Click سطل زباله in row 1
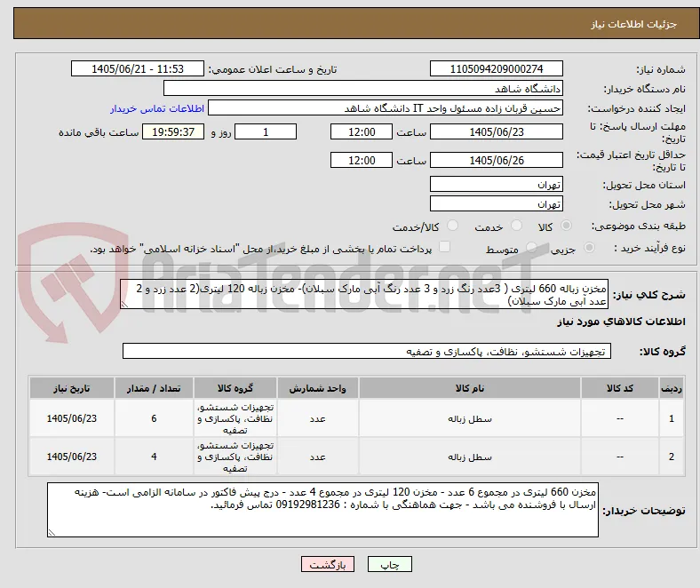Screen dimensions: 700x588 click(x=470, y=418)
